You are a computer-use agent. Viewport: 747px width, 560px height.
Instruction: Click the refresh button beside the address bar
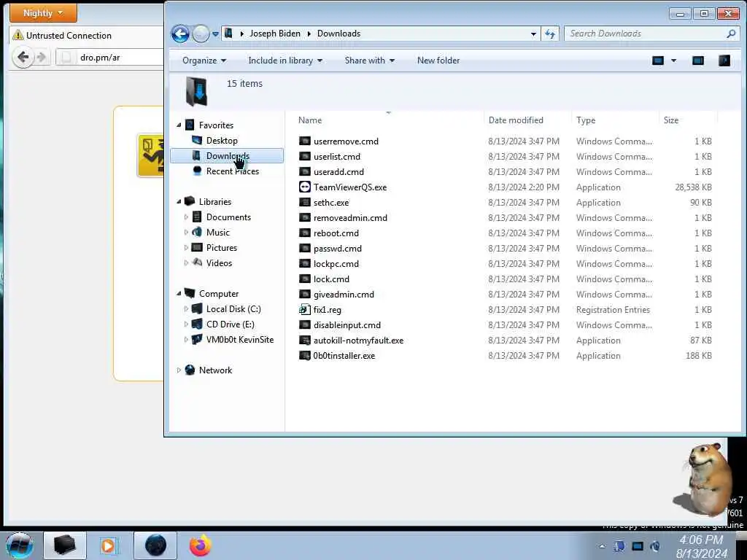point(550,34)
